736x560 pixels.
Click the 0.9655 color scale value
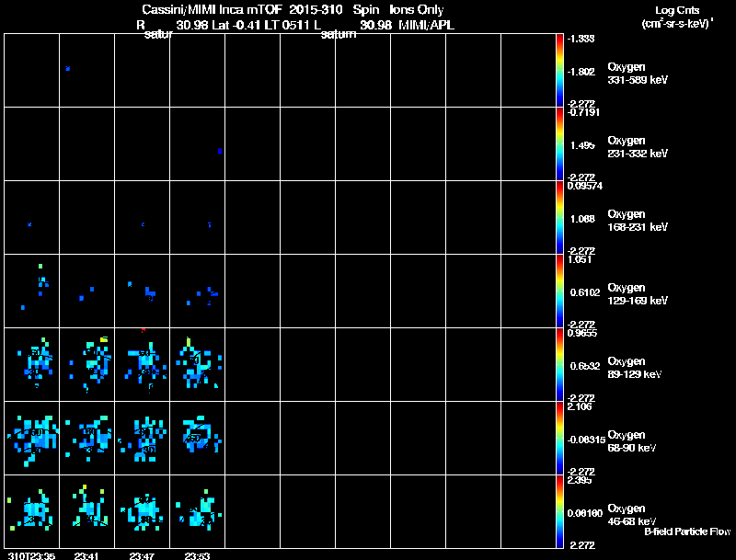tap(582, 334)
